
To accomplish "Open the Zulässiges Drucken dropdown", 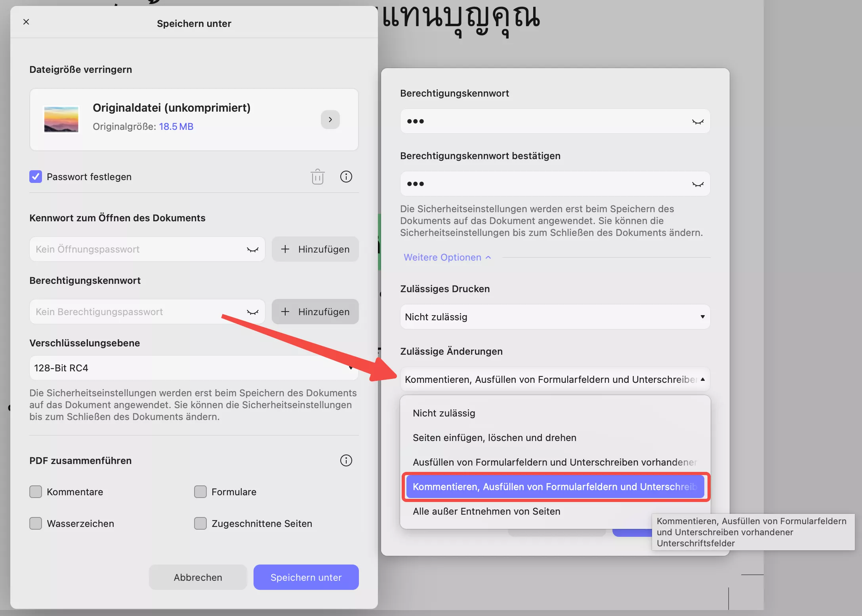I will (555, 317).
